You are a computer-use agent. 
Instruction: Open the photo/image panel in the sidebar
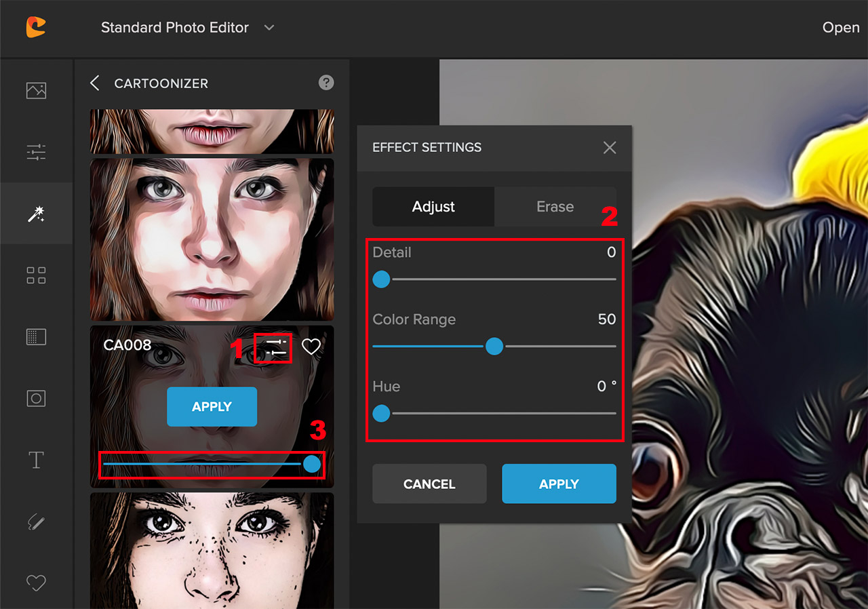36,90
